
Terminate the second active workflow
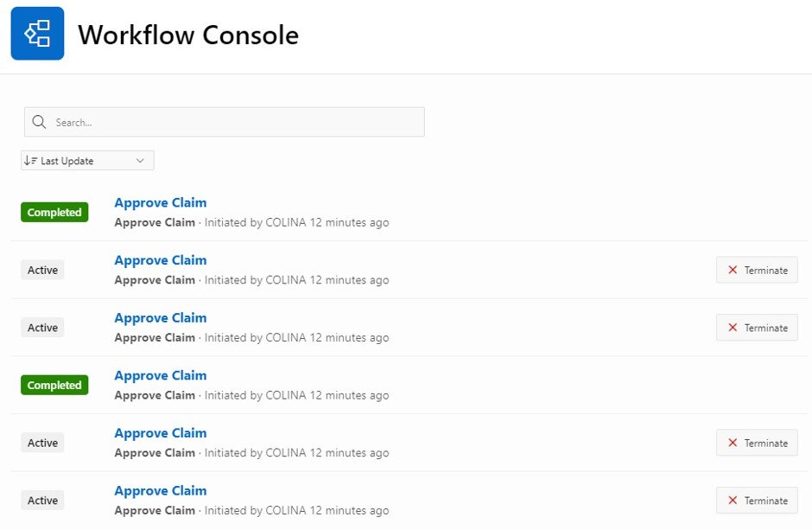point(757,327)
